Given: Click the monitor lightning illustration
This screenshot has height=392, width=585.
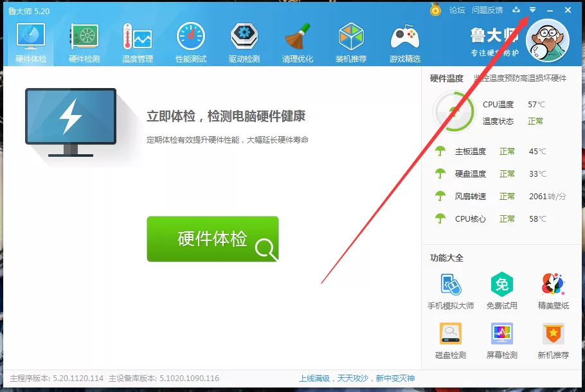Looking at the screenshot, I should coord(71,122).
